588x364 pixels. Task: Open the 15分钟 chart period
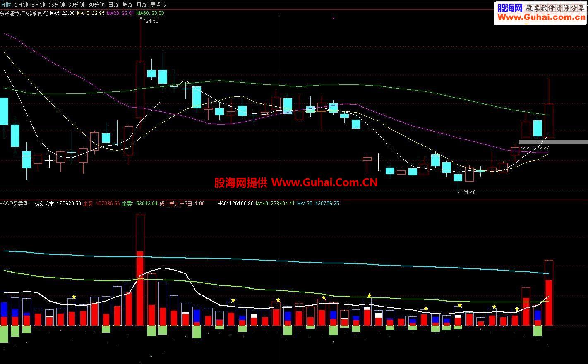(57, 5)
